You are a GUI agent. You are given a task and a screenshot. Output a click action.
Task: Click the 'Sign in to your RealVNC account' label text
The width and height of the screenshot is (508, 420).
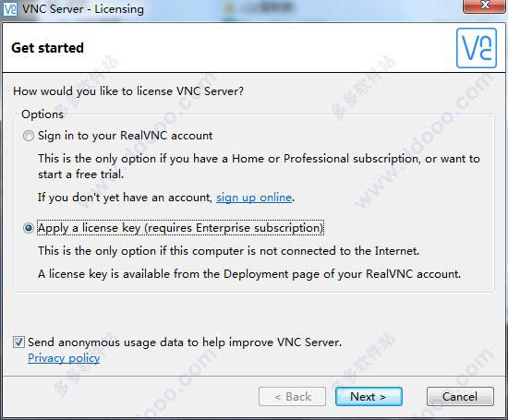click(x=125, y=136)
